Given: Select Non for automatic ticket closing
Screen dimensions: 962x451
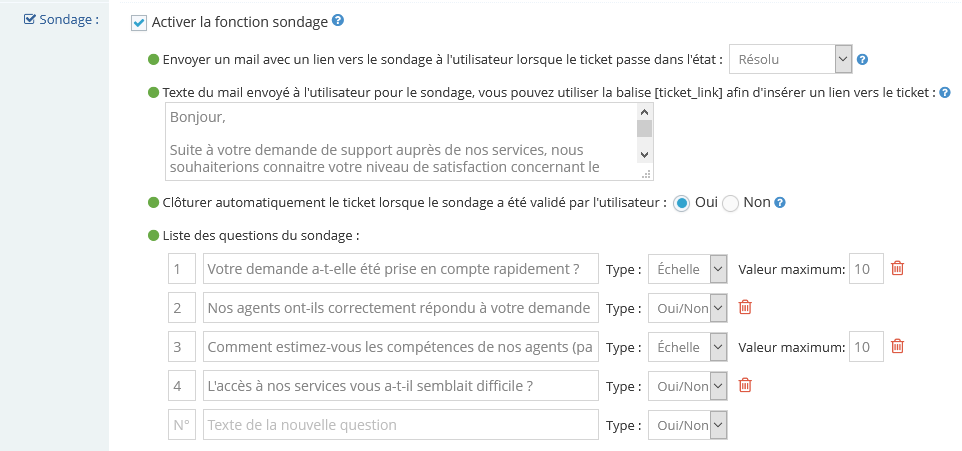Looking at the screenshot, I should (x=730, y=203).
